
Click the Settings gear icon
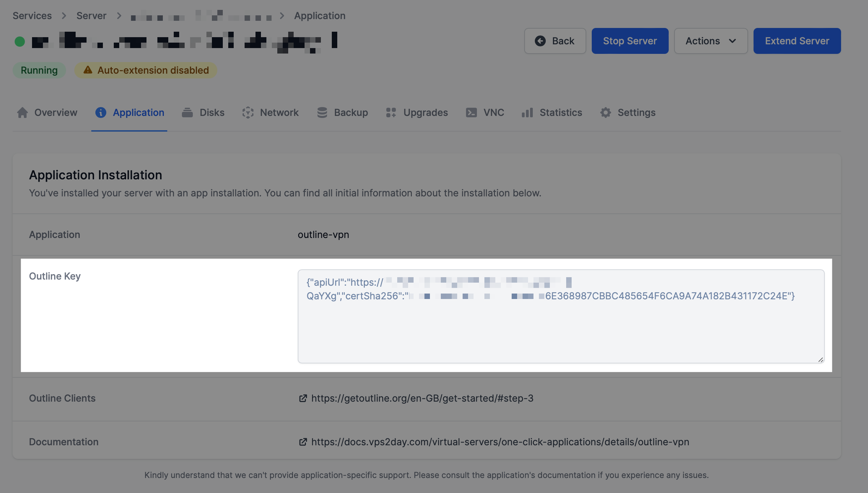(606, 113)
